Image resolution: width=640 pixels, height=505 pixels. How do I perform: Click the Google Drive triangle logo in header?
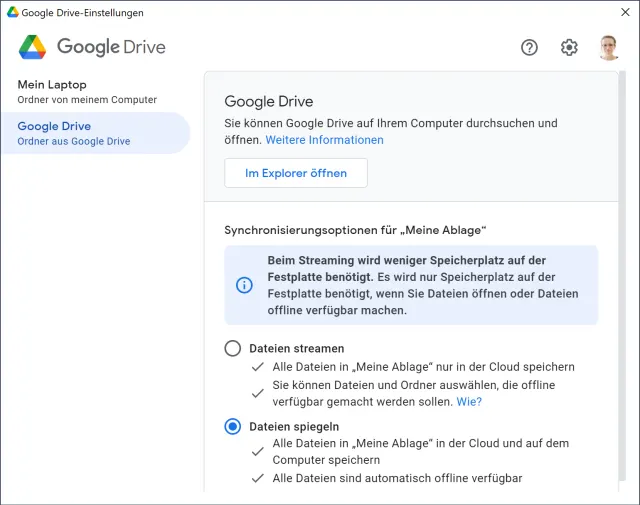click(33, 47)
